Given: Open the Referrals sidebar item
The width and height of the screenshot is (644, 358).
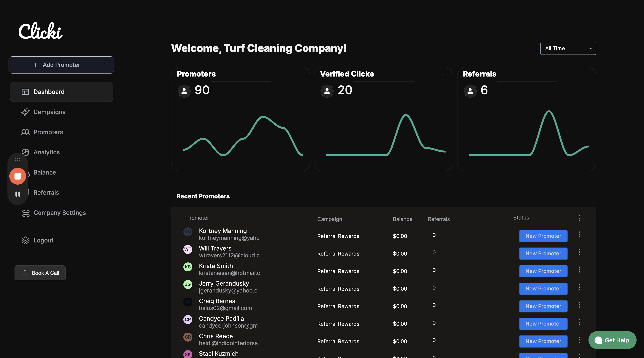Looking at the screenshot, I should pos(46,192).
